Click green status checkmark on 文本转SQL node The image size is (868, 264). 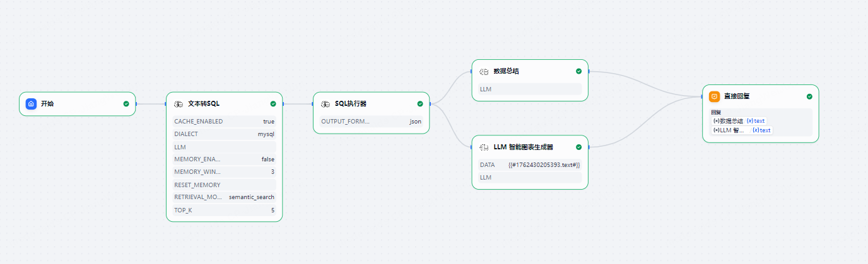273,104
